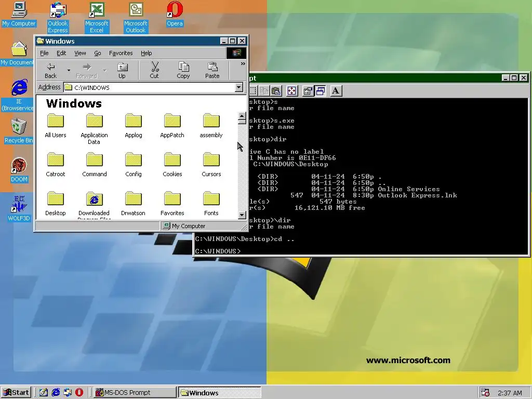
Task: Click the Cut scissors toolbar button
Action: point(154,71)
